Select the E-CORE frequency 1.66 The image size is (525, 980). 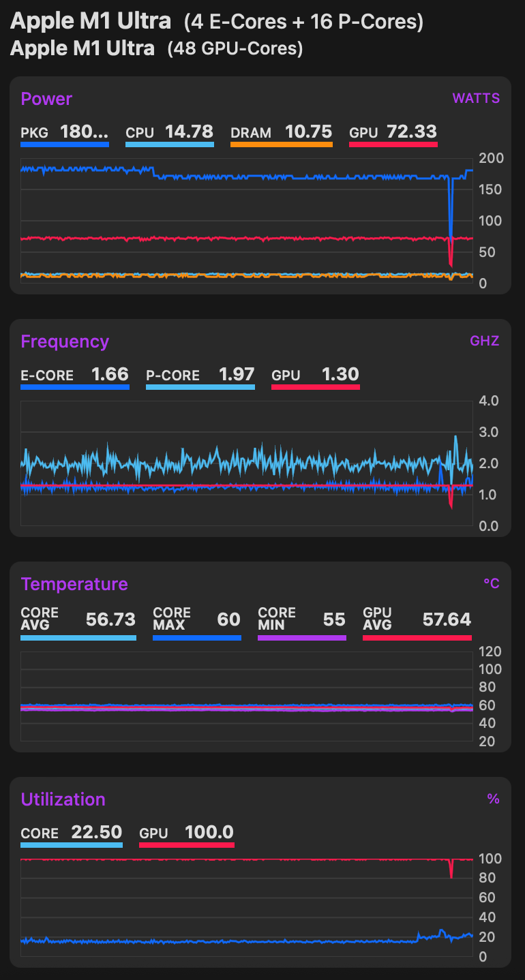pyautogui.click(x=110, y=374)
